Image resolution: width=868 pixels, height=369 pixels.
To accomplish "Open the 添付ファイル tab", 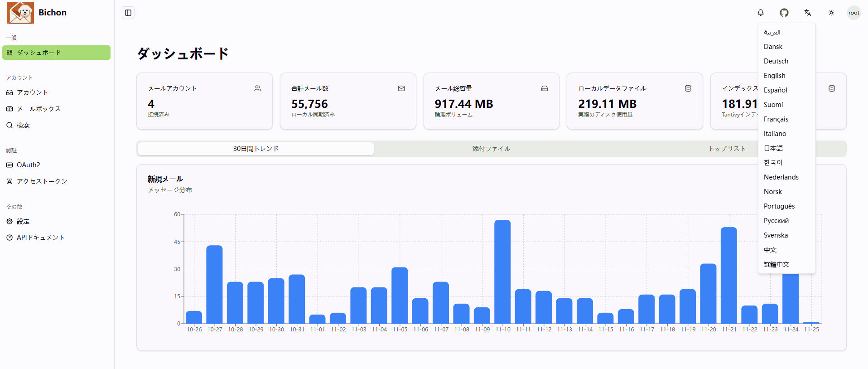I will click(x=491, y=149).
